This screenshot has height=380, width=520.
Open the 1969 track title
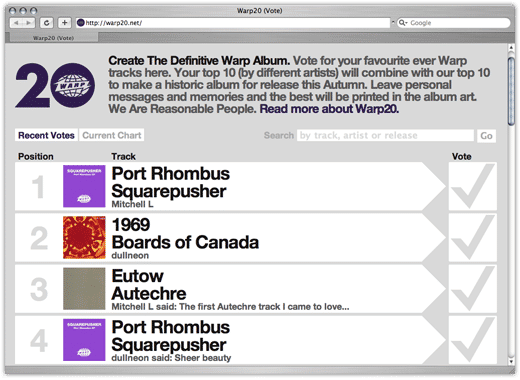tap(131, 225)
